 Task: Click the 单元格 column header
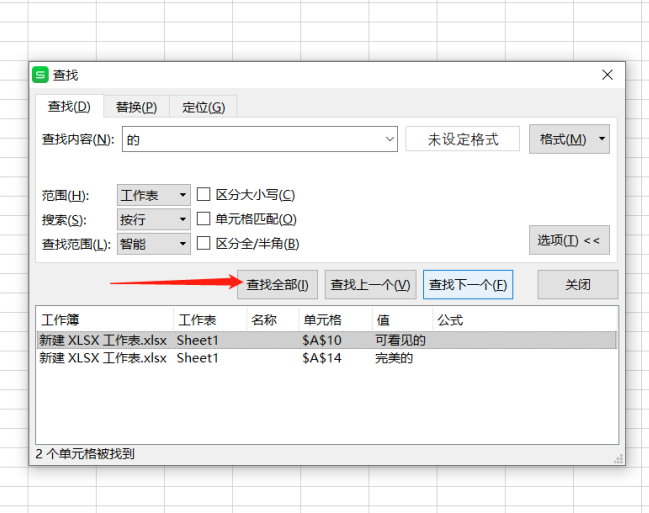pos(336,320)
